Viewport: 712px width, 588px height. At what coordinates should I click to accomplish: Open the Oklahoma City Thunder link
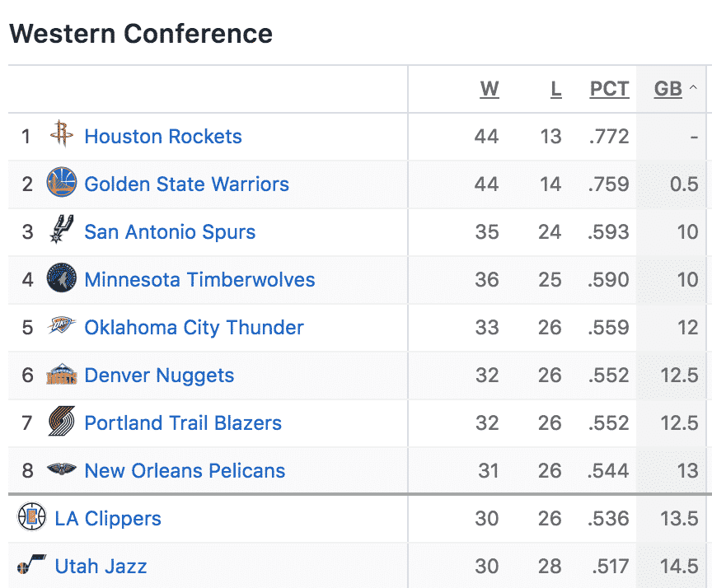[194, 328]
